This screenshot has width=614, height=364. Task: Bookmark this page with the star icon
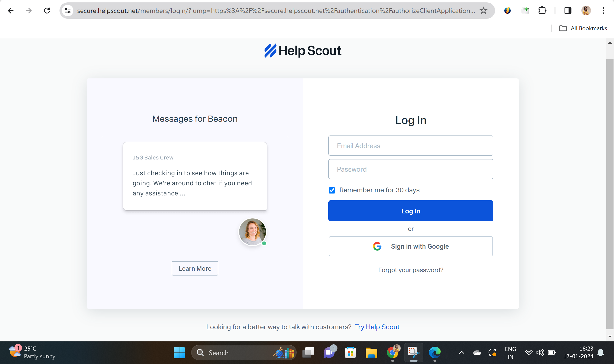tap(483, 11)
